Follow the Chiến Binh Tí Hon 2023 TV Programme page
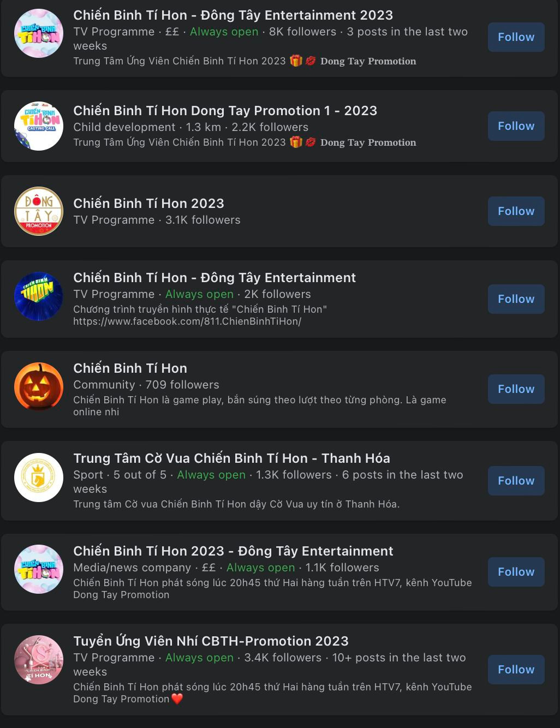The image size is (560, 728). coord(516,211)
